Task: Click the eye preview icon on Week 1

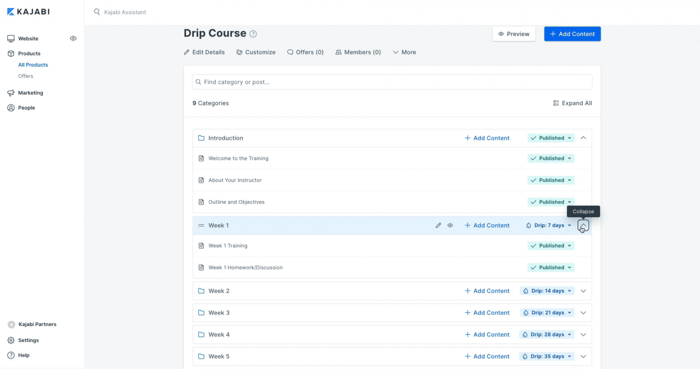Action: tap(450, 226)
